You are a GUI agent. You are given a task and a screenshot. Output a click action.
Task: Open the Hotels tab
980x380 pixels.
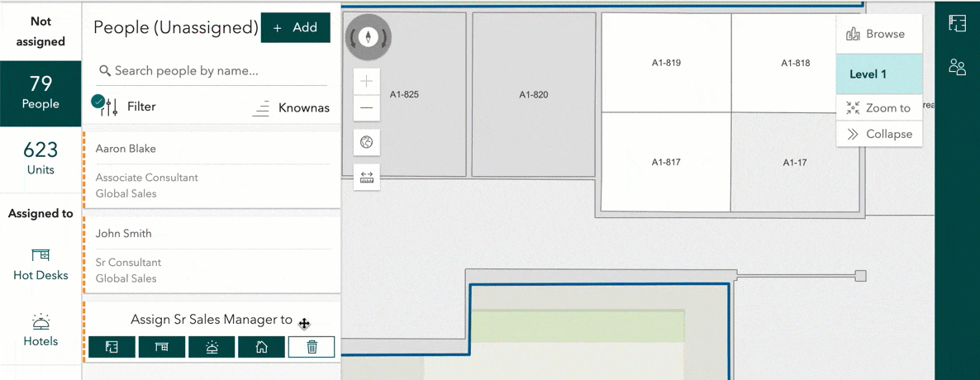click(40, 330)
